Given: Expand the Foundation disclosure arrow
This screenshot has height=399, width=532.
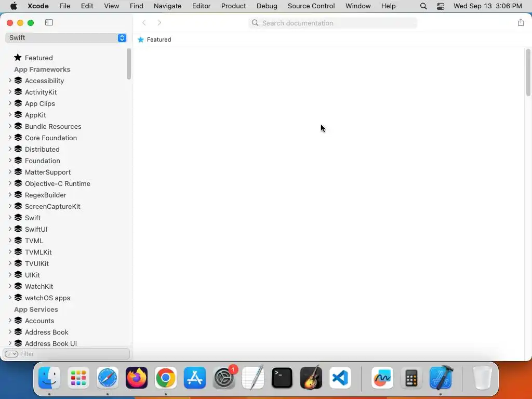Looking at the screenshot, I should [x=10, y=161].
